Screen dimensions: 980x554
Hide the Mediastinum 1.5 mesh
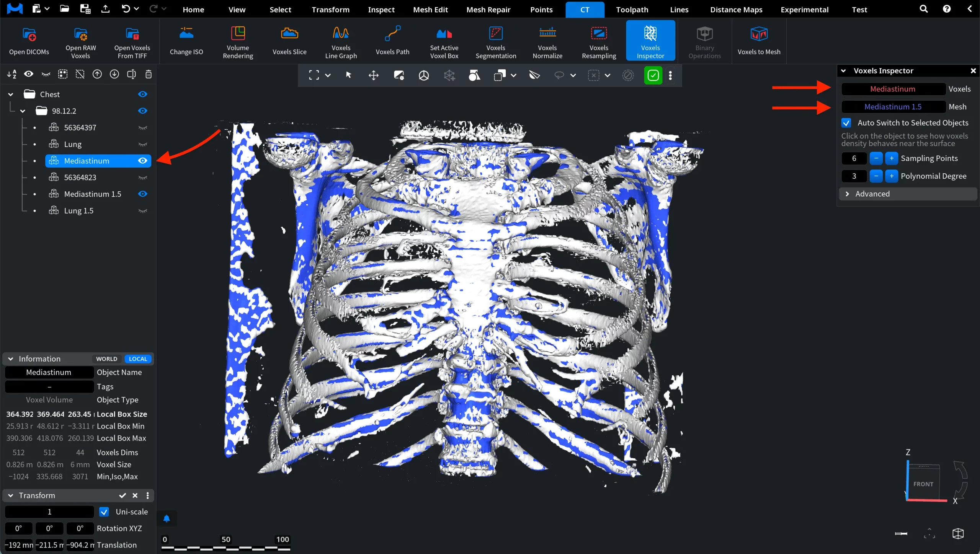(x=142, y=194)
